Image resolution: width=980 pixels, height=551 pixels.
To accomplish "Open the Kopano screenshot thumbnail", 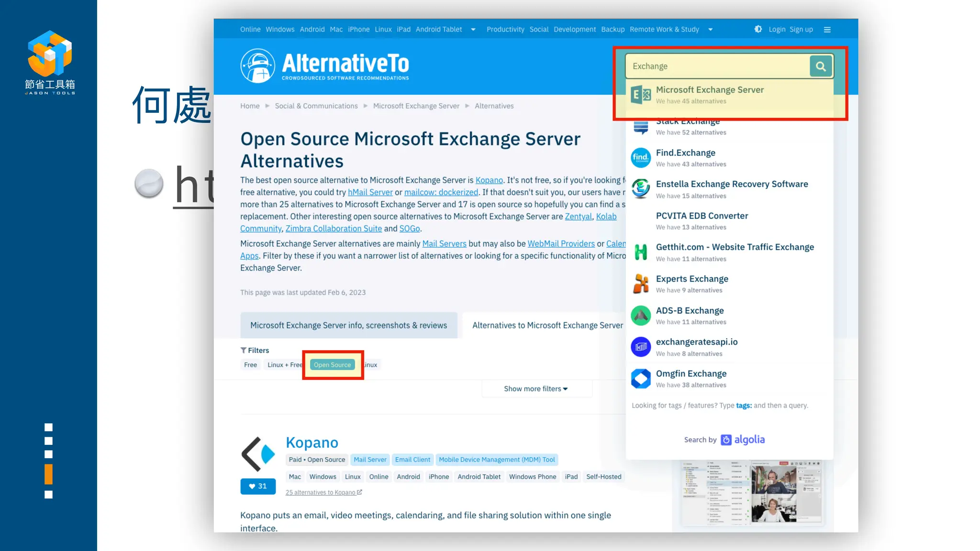I will point(752,493).
